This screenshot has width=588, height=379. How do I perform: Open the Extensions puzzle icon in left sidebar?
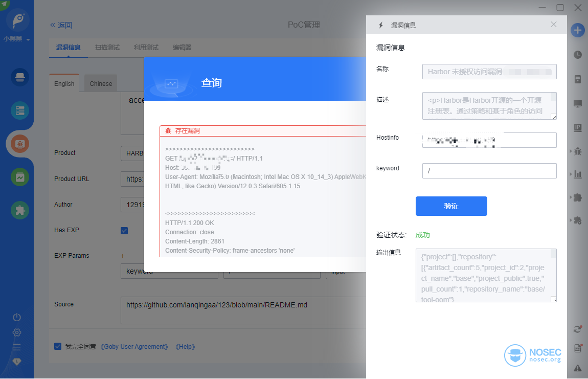click(x=20, y=211)
